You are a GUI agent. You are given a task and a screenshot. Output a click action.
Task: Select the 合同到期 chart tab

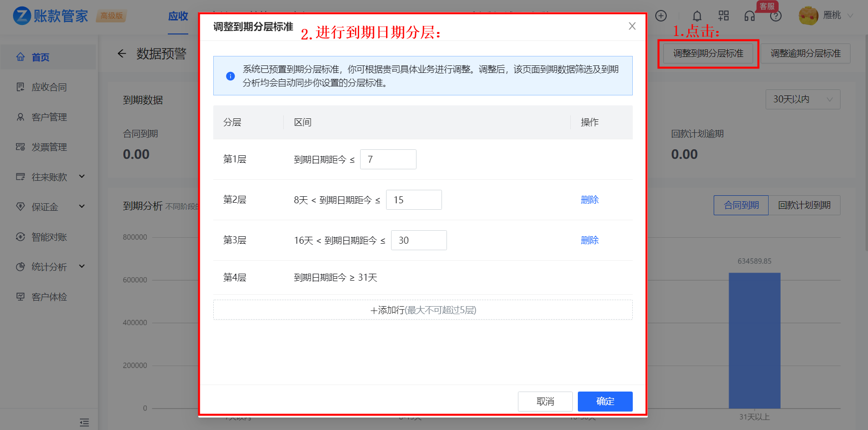(741, 205)
